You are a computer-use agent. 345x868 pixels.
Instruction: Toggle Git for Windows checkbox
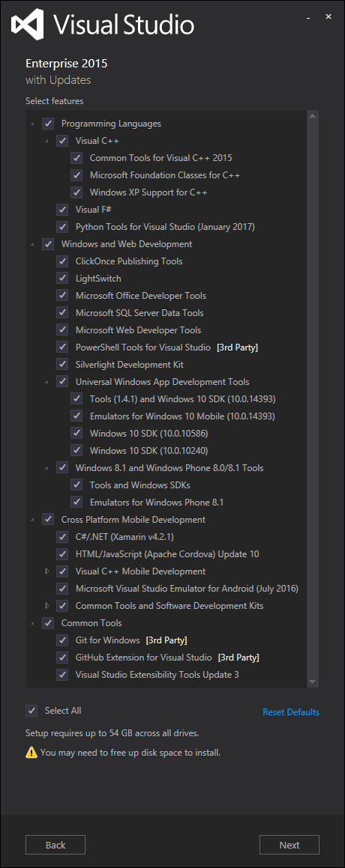coord(62,640)
